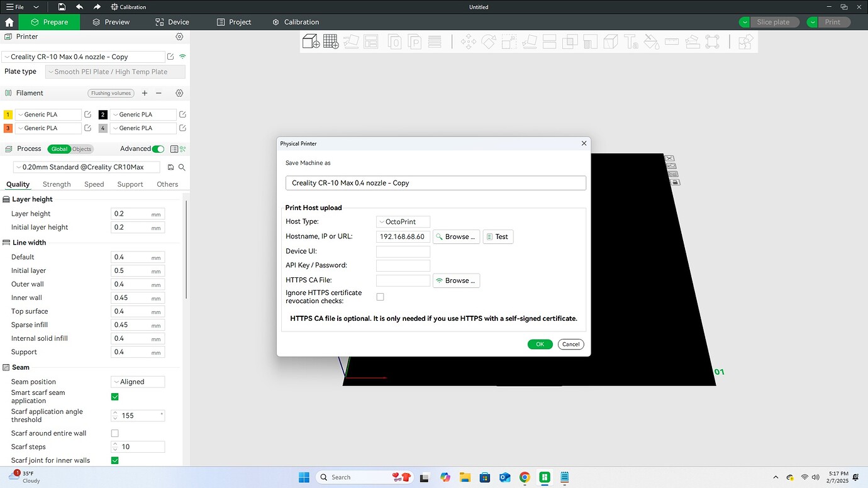This screenshot has height=488, width=868.
Task: Open the Rotate tool
Action: point(489,41)
